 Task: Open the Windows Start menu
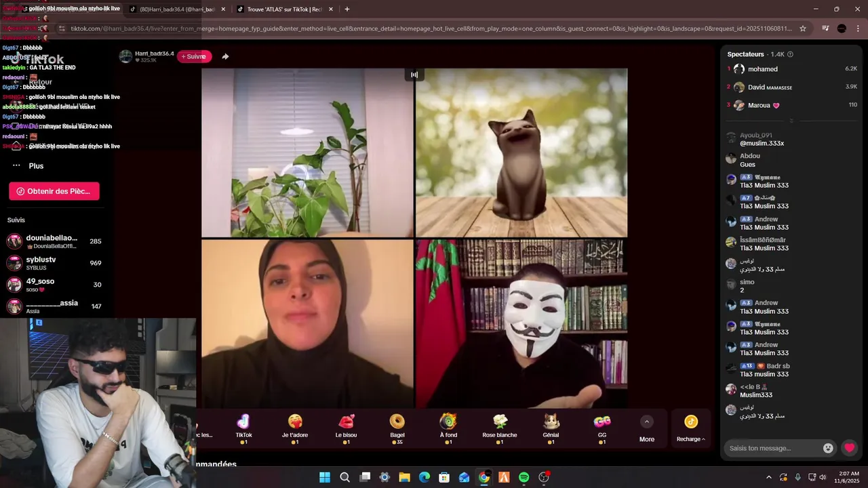(325, 477)
